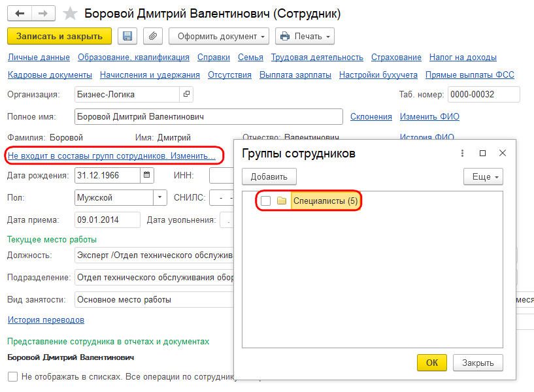Open the three-dot menu in Группы сотрудников
Screen dimensions: 534x392
coord(462,153)
